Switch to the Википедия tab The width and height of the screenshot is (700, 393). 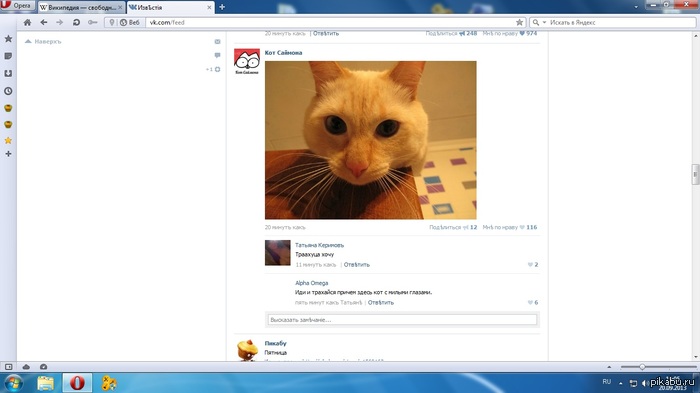tap(81, 8)
